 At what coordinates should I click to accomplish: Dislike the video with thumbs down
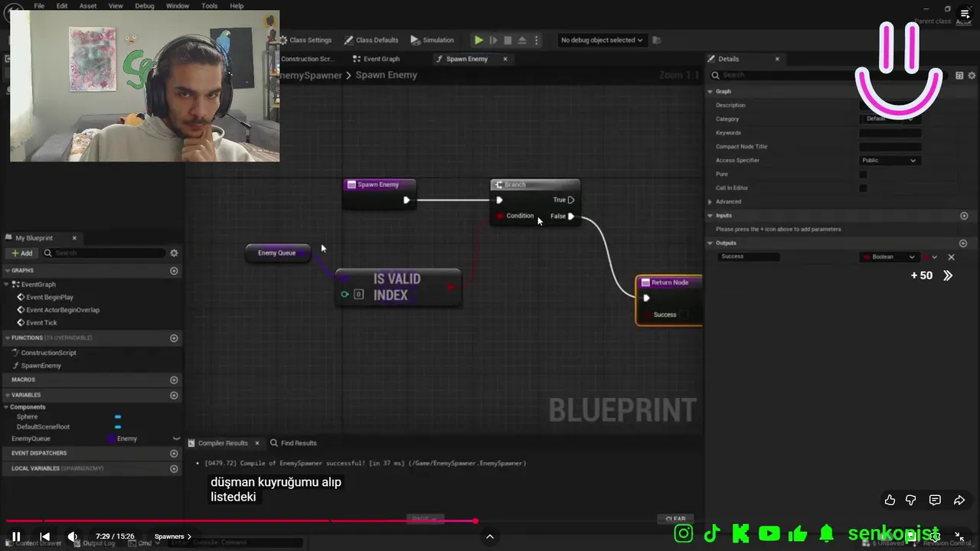pos(911,500)
